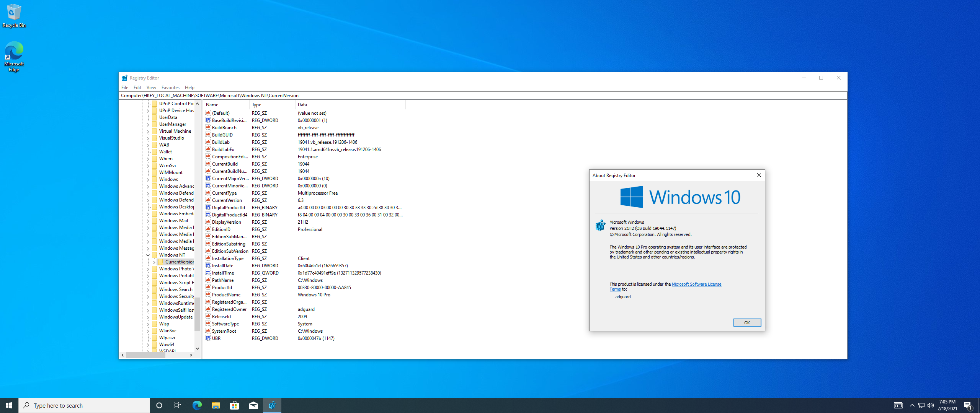980x413 pixels.
Task: Open the Favorites menu
Action: point(170,88)
